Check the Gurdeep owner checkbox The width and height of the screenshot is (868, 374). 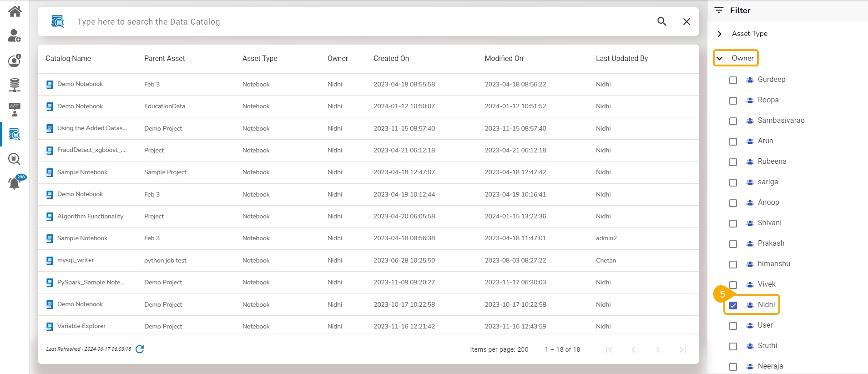733,80
